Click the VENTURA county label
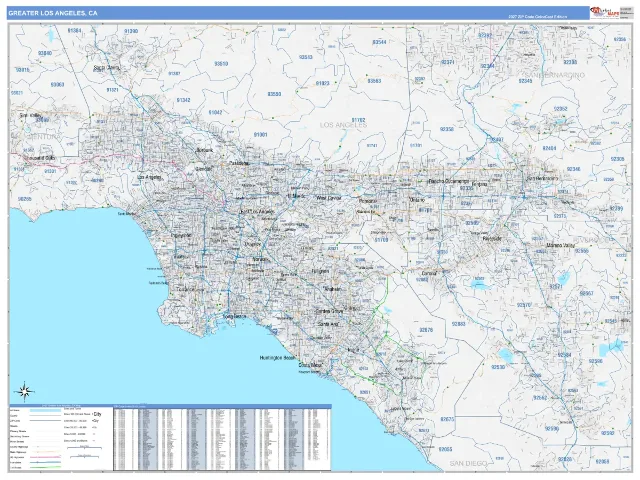 point(43,137)
